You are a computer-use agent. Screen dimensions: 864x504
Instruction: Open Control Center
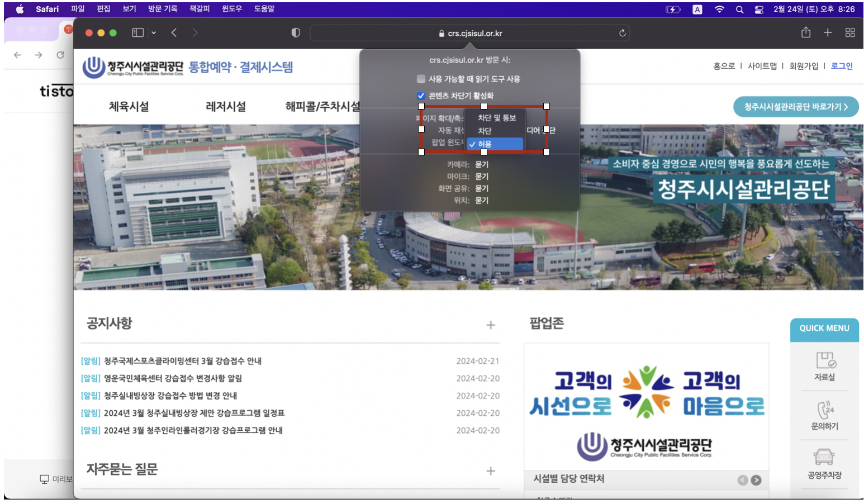pos(759,9)
